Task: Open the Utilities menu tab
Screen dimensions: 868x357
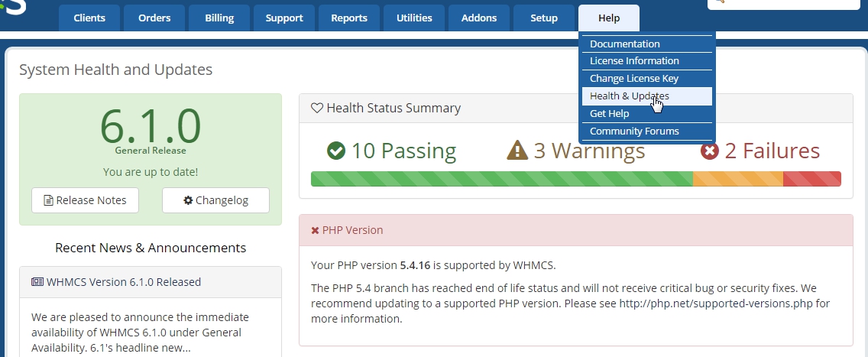Action: (414, 18)
